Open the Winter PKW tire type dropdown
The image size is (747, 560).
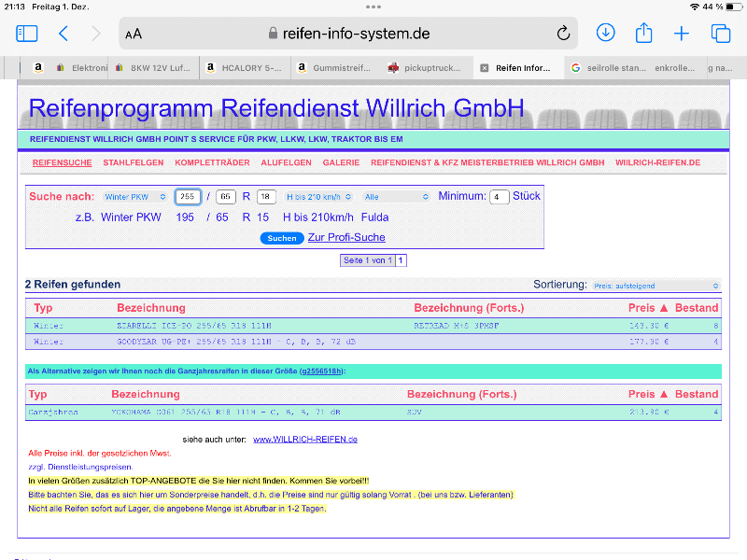(135, 197)
